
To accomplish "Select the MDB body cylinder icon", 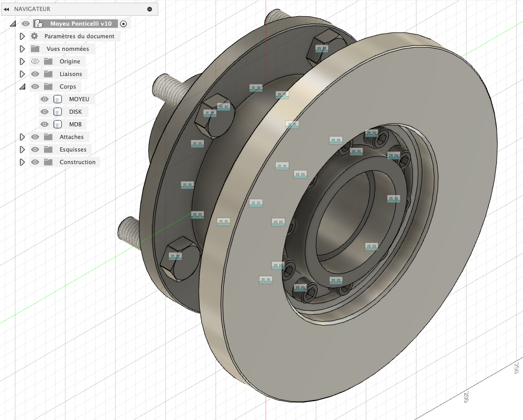I will pos(58,124).
